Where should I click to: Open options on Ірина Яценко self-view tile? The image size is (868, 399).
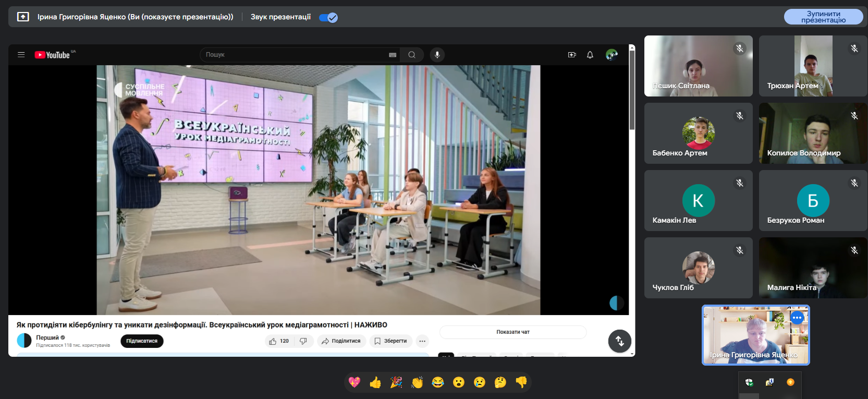pos(797,317)
